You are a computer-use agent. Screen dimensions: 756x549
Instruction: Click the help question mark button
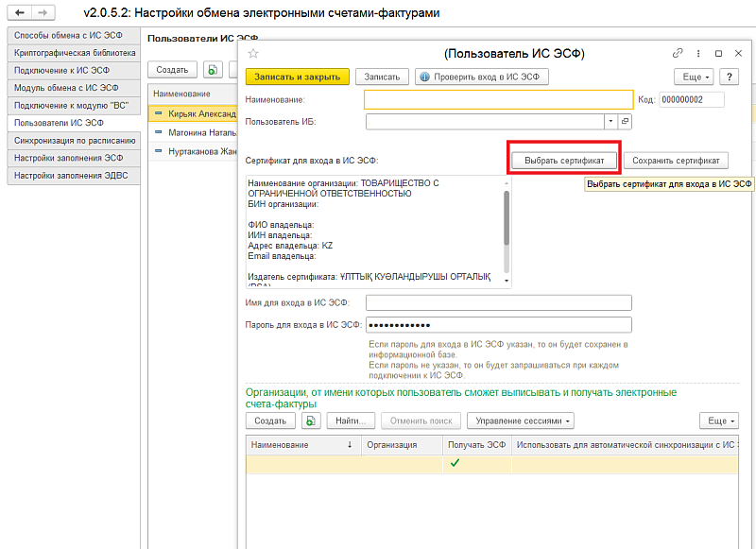[x=729, y=77]
